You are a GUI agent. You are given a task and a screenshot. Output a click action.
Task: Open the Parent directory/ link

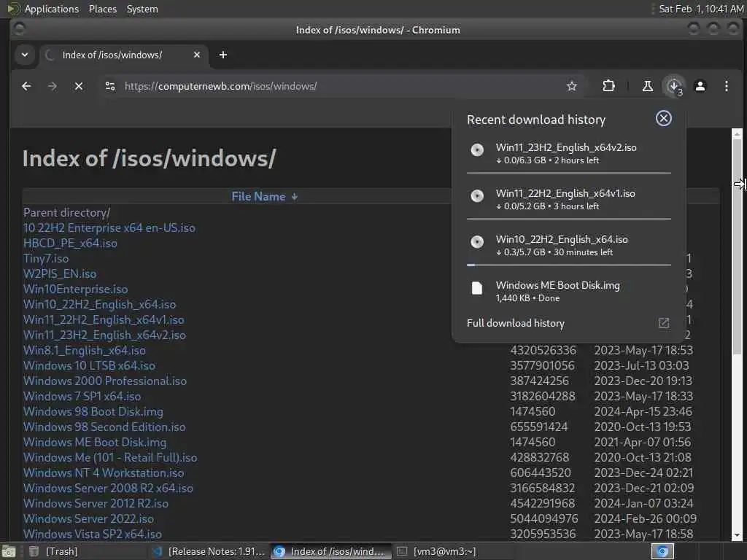66,212
